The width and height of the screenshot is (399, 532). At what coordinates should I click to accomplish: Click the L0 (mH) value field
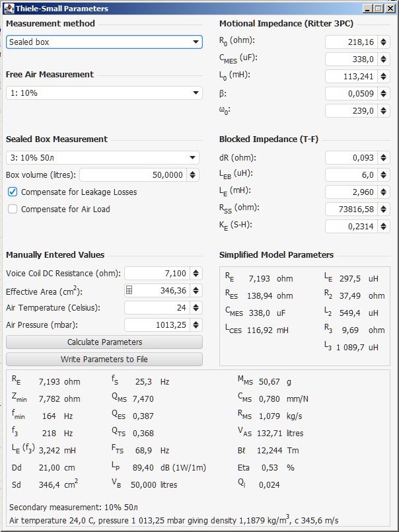(351, 77)
